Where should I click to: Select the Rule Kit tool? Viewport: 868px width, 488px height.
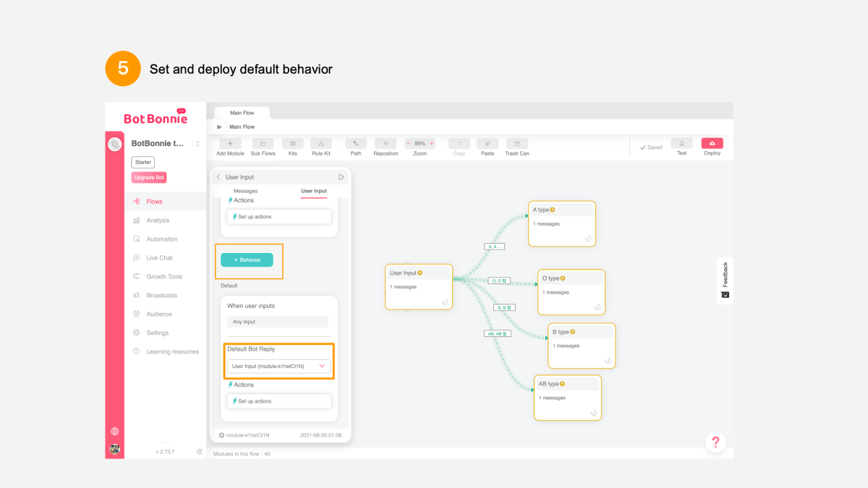(x=321, y=144)
